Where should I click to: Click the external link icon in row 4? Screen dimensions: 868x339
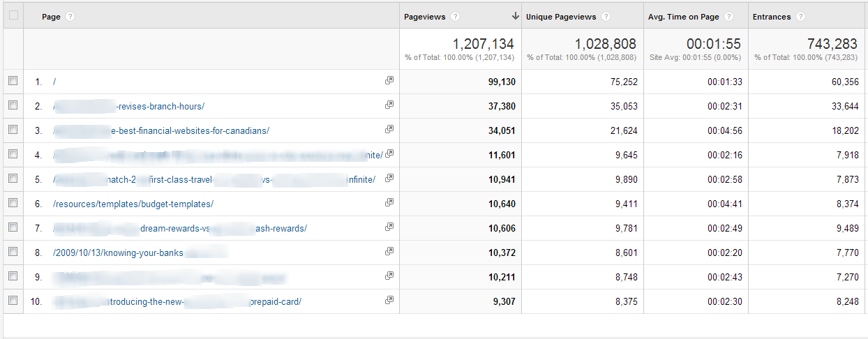click(389, 154)
